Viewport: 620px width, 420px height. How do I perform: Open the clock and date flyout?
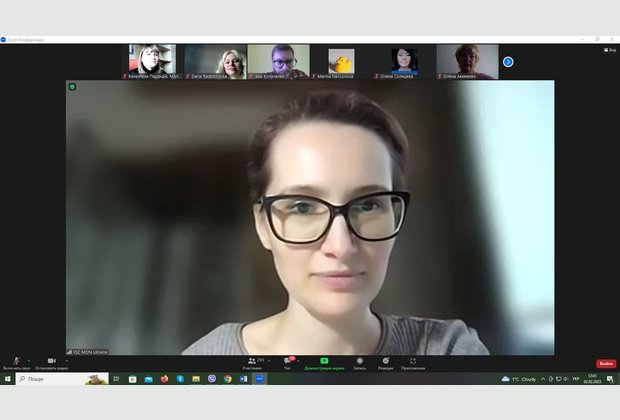click(x=592, y=379)
